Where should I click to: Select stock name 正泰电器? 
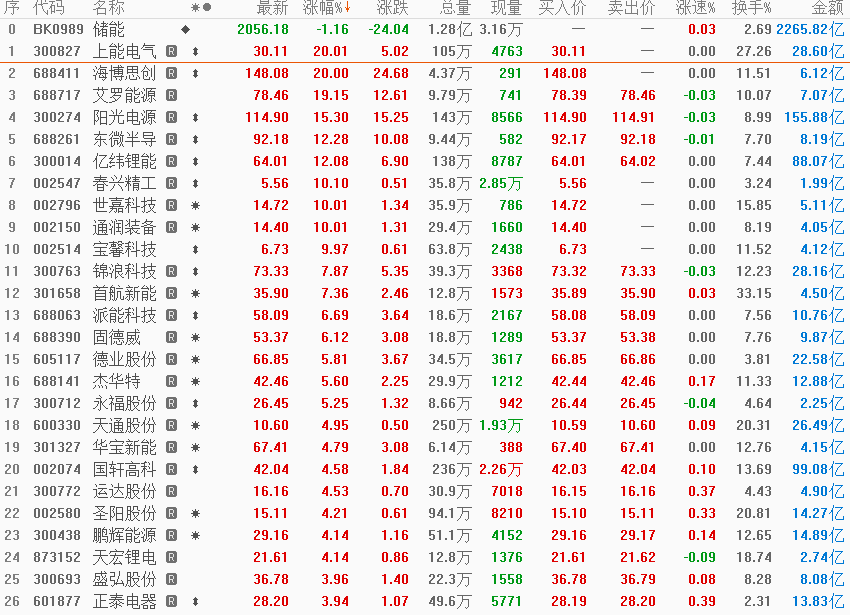[x=125, y=601]
